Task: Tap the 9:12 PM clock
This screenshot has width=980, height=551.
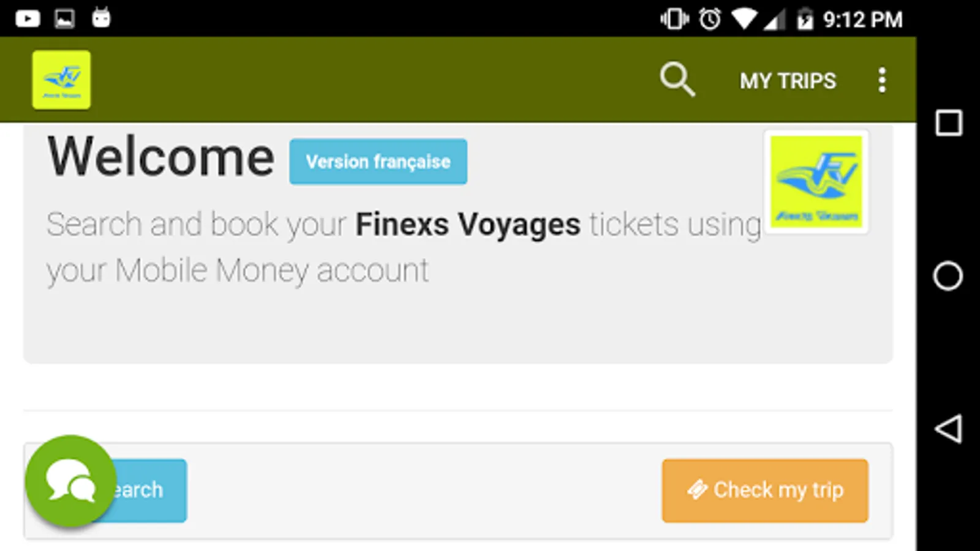Action: pos(862,20)
